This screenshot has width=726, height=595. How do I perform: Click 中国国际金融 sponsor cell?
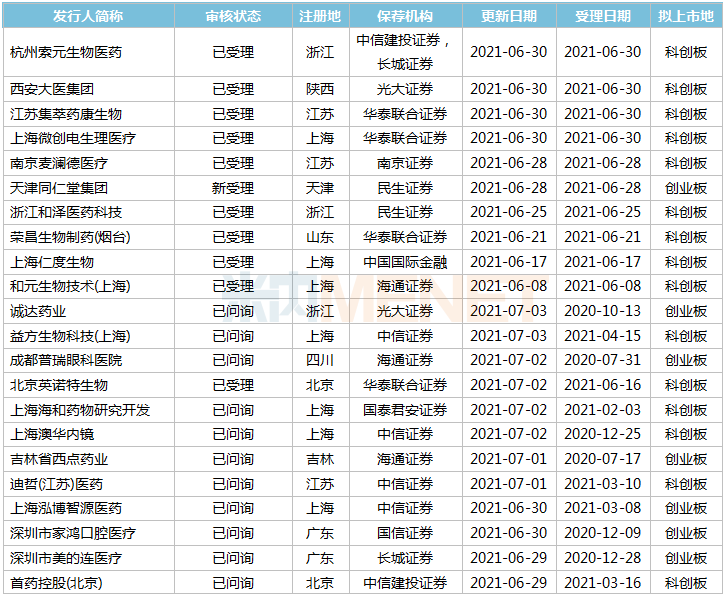tap(405, 262)
